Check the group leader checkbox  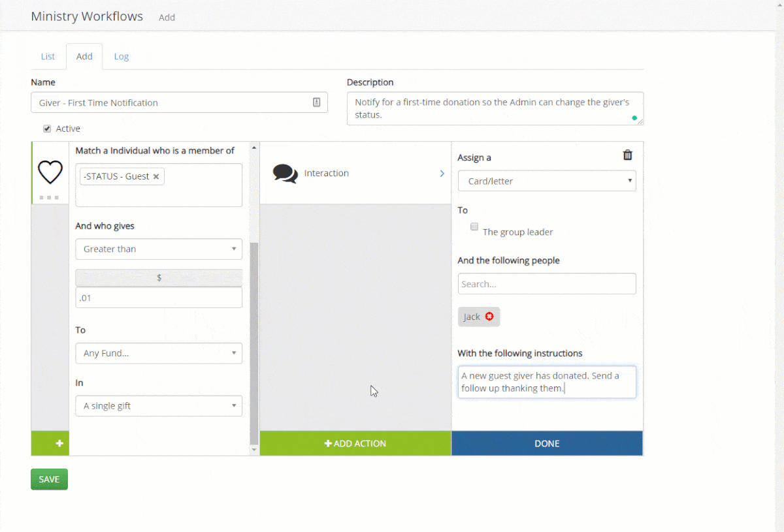pos(474,227)
